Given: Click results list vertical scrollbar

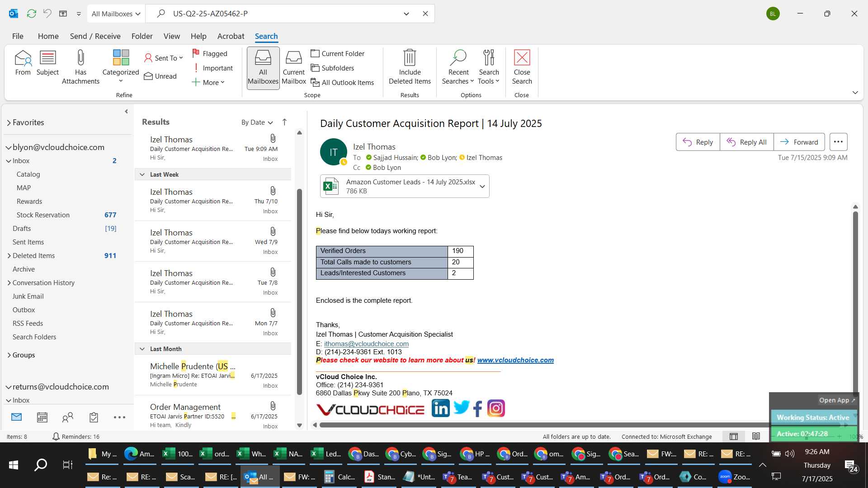Looking at the screenshot, I should click(299, 291).
